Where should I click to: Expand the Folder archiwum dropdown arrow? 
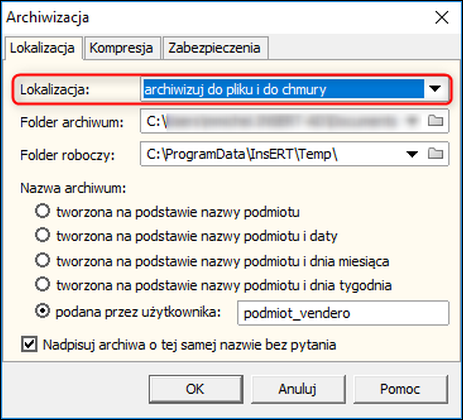[413, 121]
